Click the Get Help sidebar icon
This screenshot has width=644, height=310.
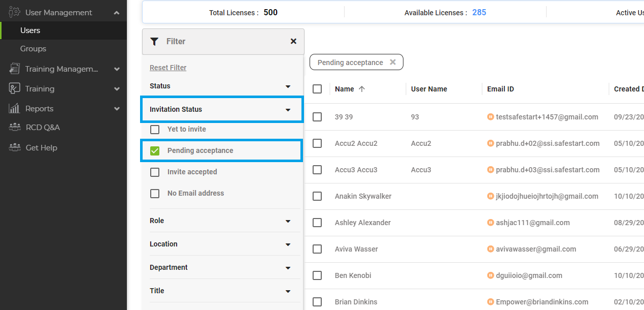click(15, 148)
